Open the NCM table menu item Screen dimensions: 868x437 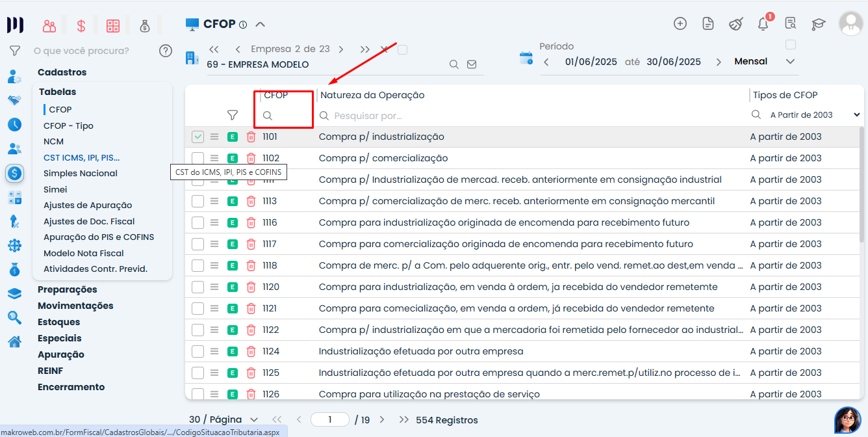pyautogui.click(x=54, y=141)
